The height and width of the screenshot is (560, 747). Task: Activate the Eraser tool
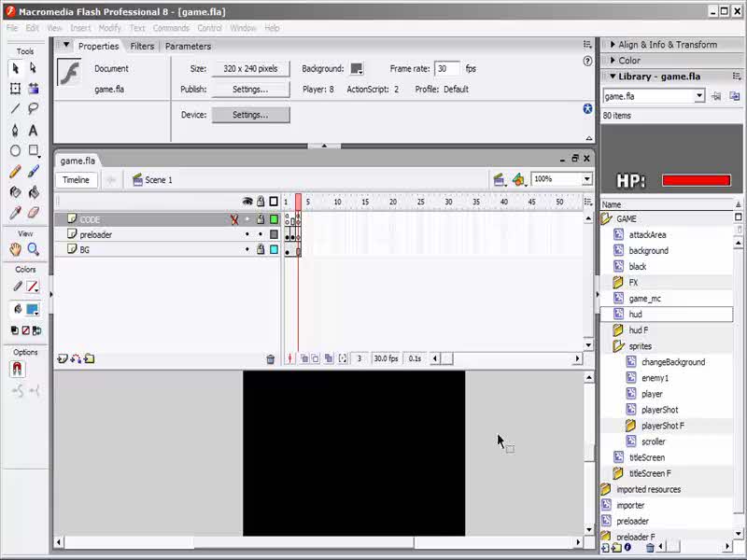(x=34, y=213)
